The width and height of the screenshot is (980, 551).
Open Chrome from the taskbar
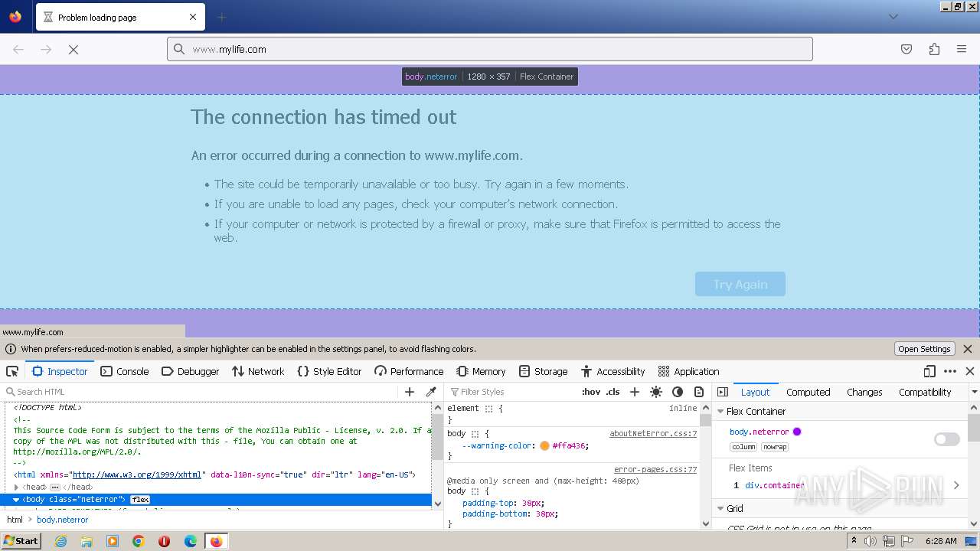[x=139, y=541]
